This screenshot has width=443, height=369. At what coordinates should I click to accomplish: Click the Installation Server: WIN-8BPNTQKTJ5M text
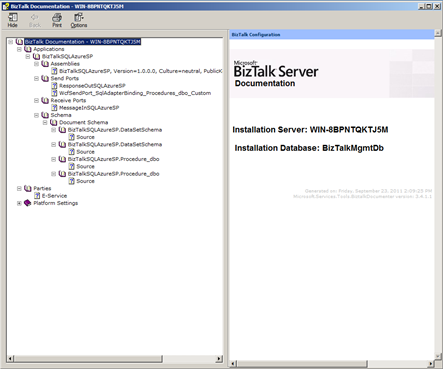[310, 130]
